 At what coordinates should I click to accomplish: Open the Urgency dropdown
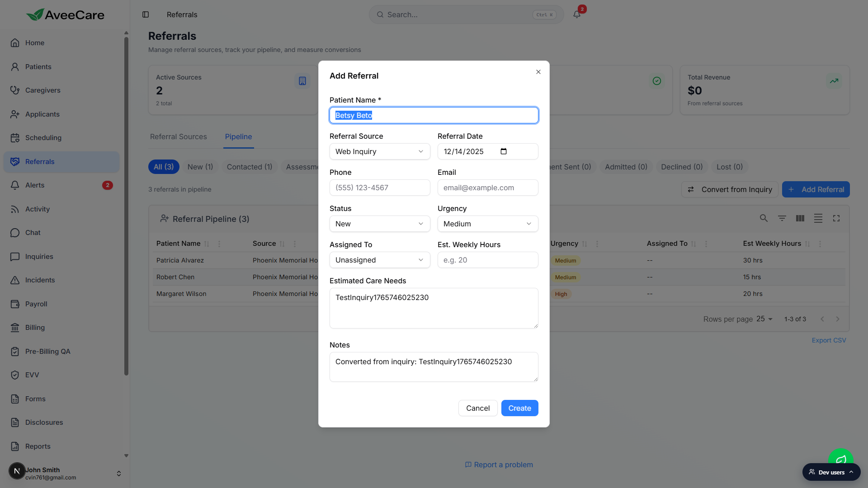click(x=488, y=224)
